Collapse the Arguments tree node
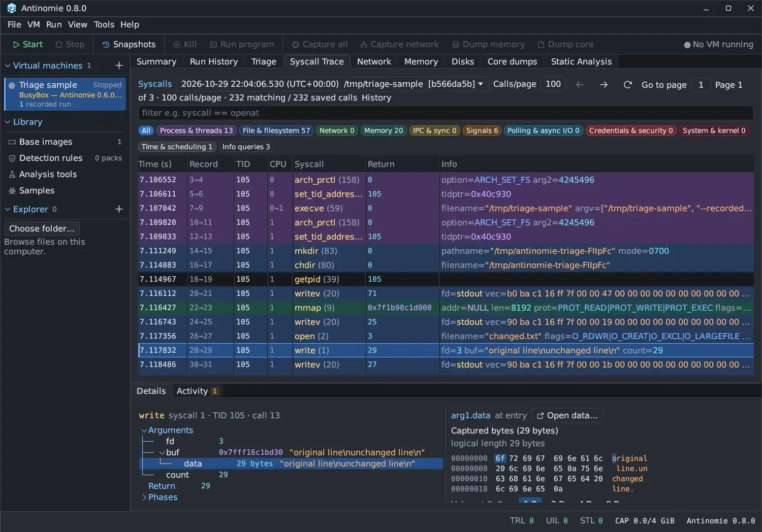Image resolution: width=762 pixels, height=532 pixels. (x=144, y=430)
